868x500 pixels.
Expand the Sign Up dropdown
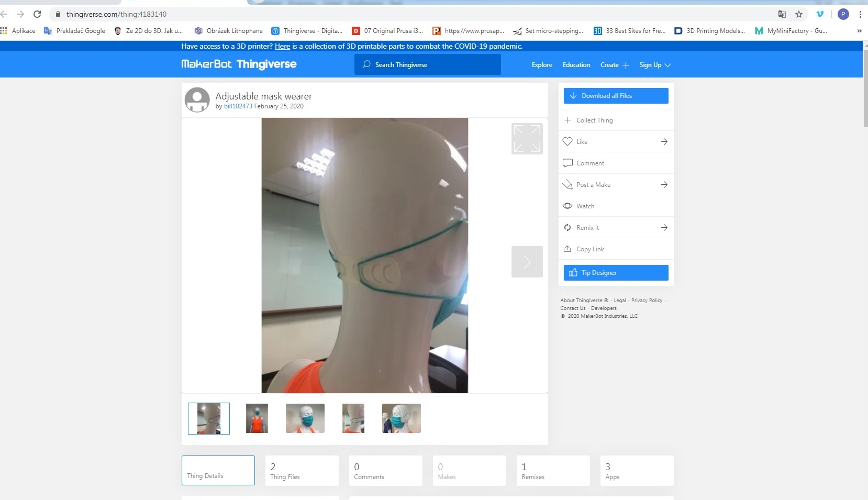(x=655, y=65)
